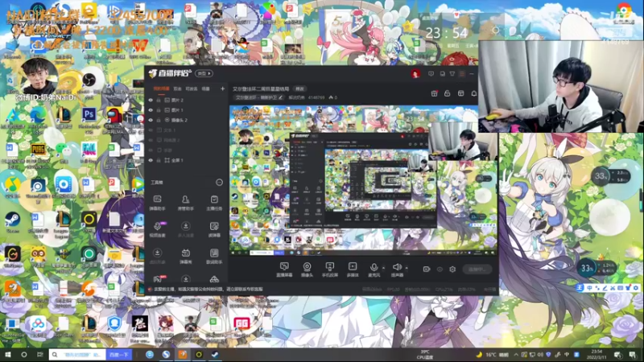Collapse the 工具箱 toolbox panel
This screenshot has width=644, height=362.
tap(219, 183)
